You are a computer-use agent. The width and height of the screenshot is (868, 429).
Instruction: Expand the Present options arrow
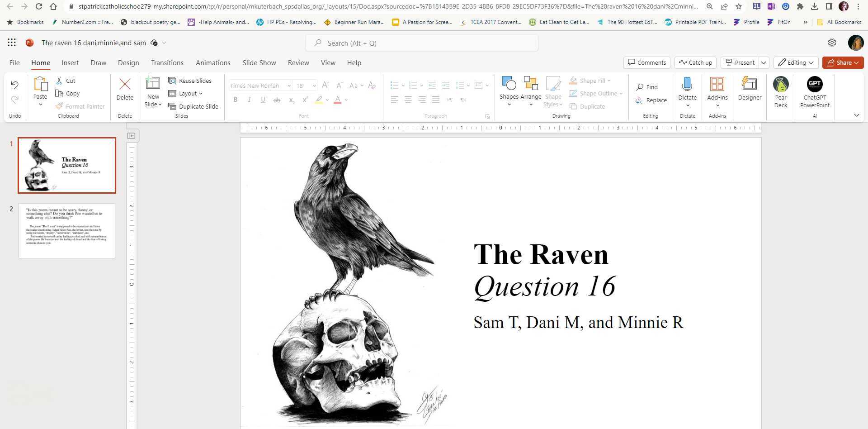(x=764, y=62)
